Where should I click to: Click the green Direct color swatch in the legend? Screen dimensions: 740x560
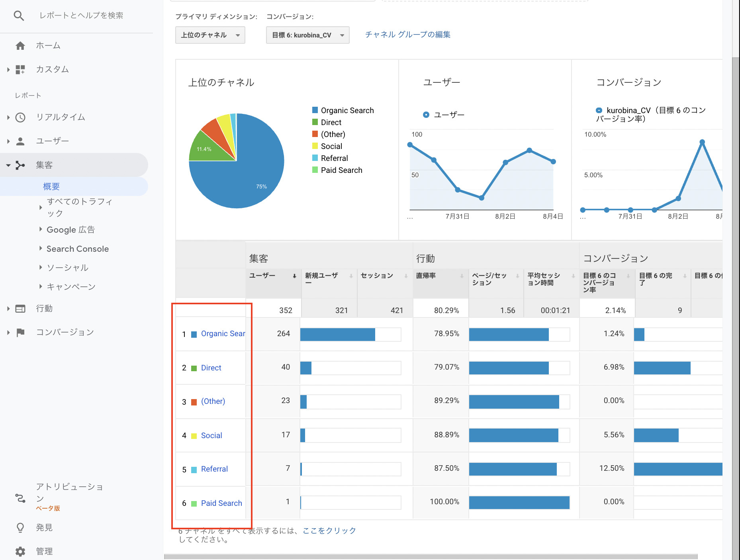click(315, 122)
